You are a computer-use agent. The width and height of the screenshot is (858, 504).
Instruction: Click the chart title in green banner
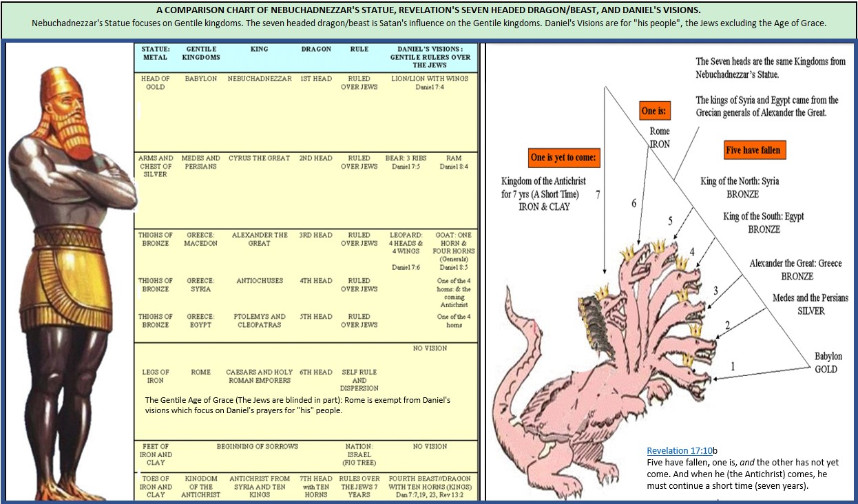click(x=428, y=11)
